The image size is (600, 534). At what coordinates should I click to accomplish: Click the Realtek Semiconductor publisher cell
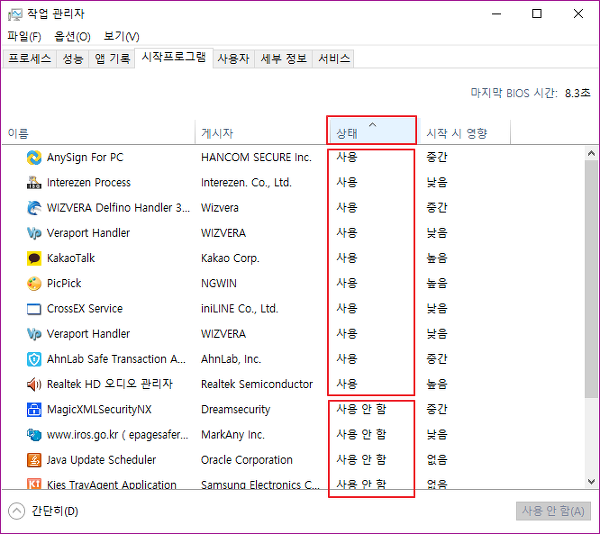pos(257,384)
